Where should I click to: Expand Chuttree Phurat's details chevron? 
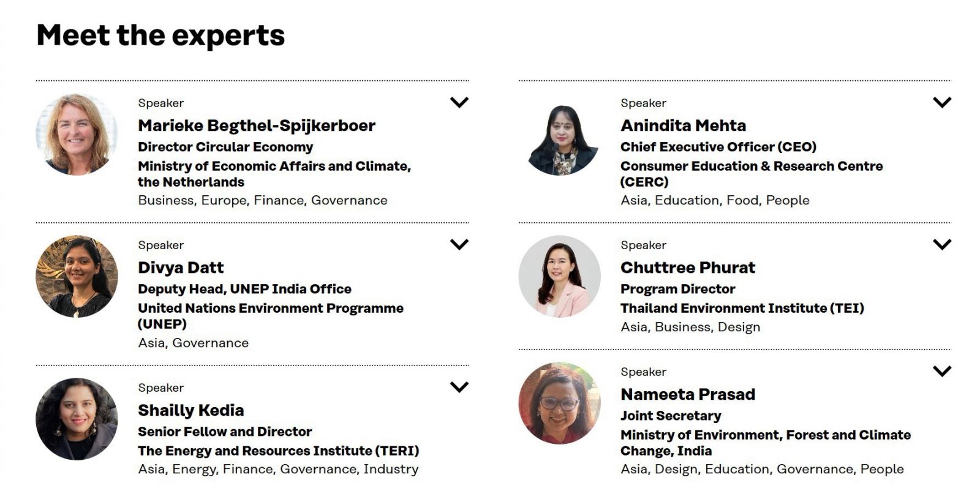click(941, 244)
